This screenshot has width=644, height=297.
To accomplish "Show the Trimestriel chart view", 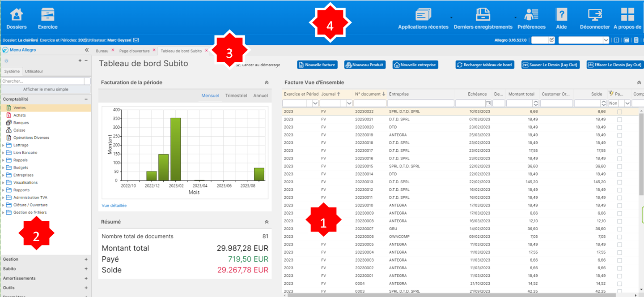I will pyautogui.click(x=236, y=95).
